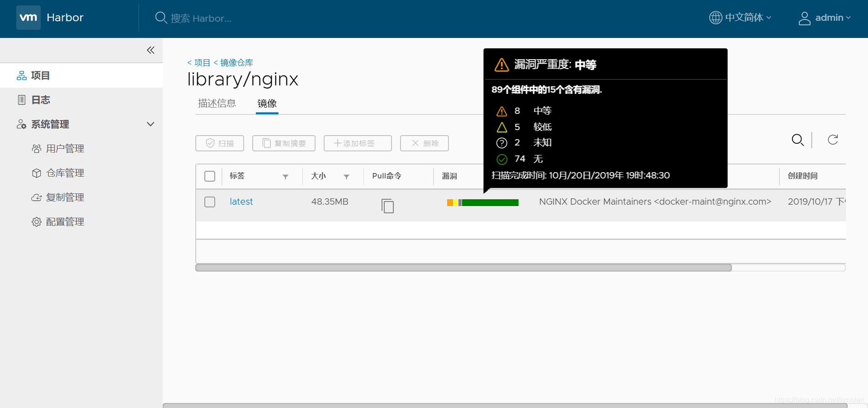
Task: Click the VMware vm logo
Action: (x=28, y=18)
